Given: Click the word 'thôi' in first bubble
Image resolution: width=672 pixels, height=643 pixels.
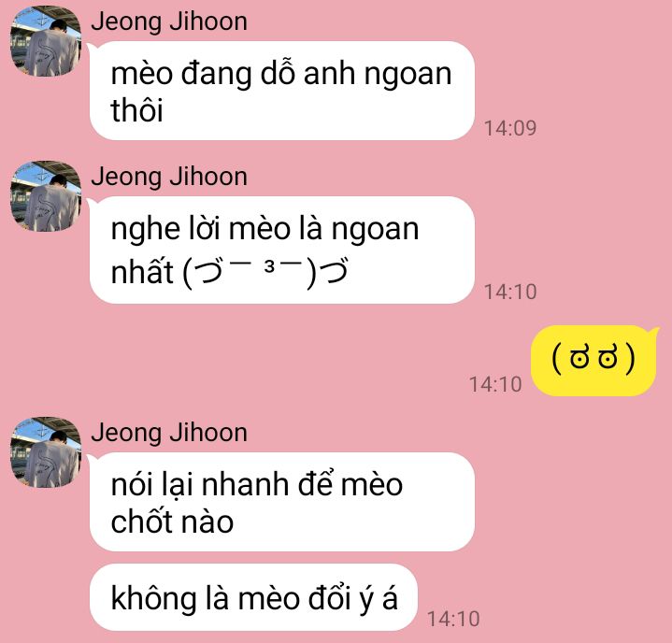Looking at the screenshot, I should (x=136, y=110).
